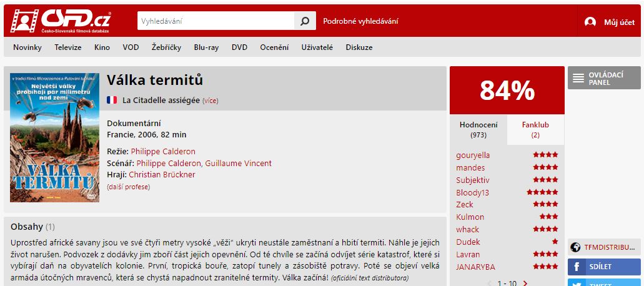
Task: Open actor Christian Brückner link
Action: click(162, 175)
